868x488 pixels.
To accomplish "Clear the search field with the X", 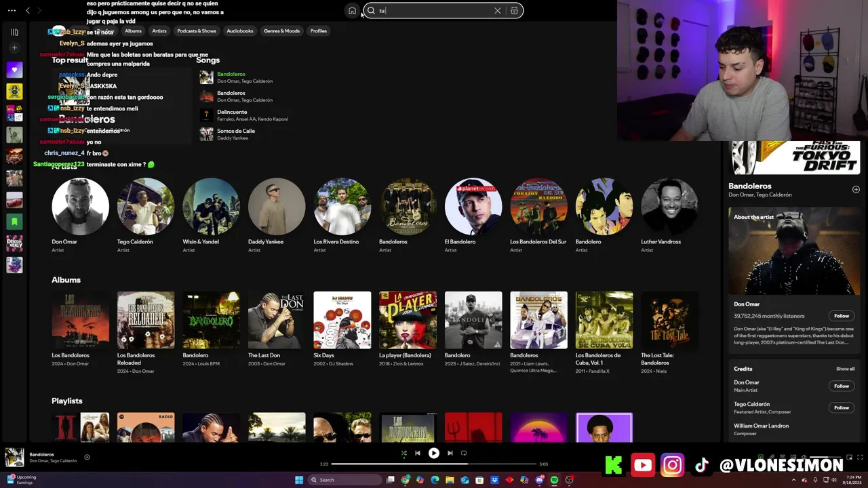I will coord(497,10).
